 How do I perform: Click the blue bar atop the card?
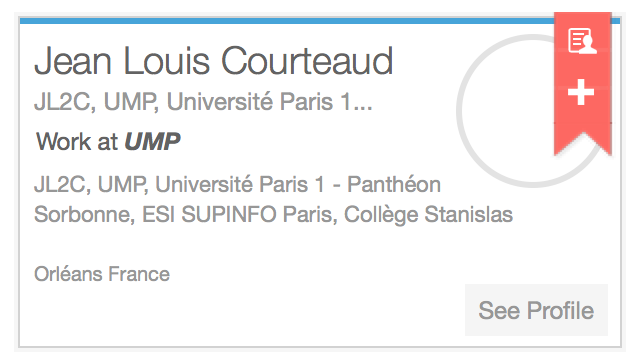coord(287,21)
